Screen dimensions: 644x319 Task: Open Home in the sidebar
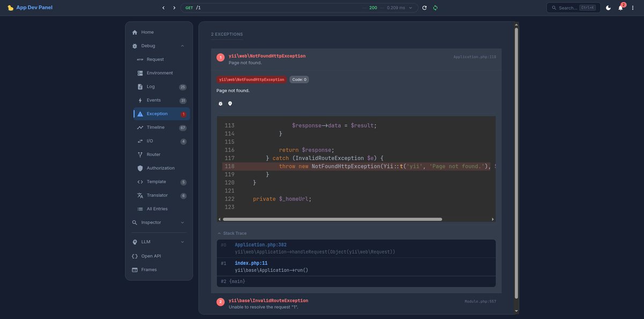tap(159, 32)
